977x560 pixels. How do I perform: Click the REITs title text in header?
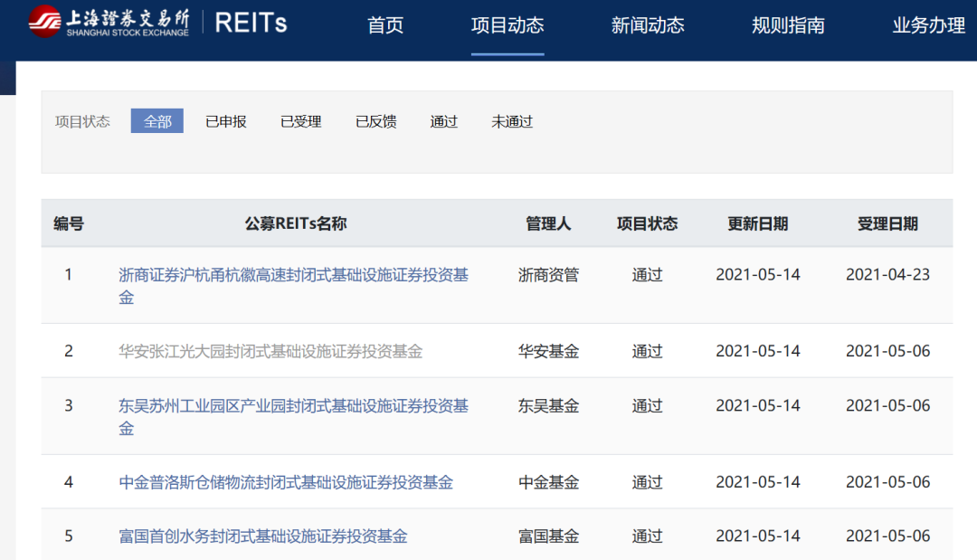(251, 23)
